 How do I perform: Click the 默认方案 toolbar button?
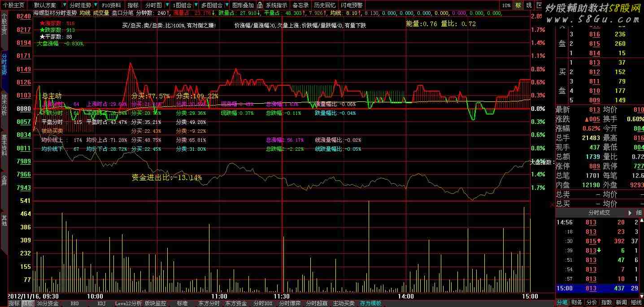[45, 5]
